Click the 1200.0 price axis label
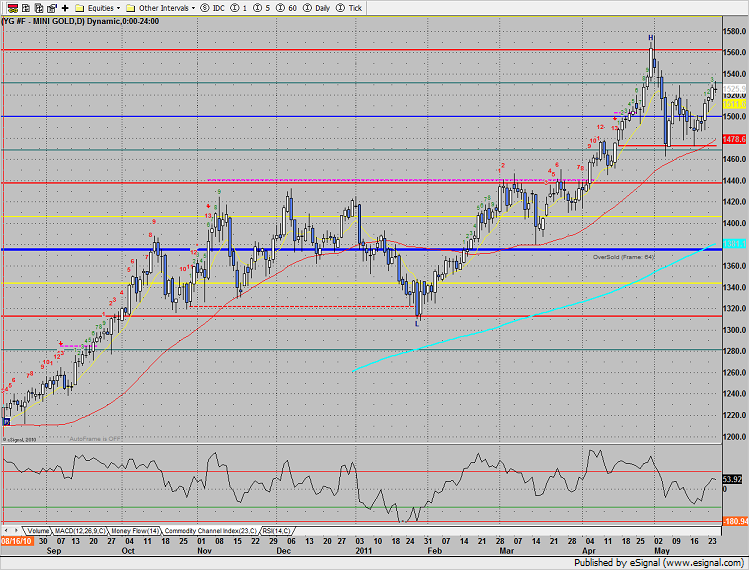749x570 pixels. click(x=735, y=437)
